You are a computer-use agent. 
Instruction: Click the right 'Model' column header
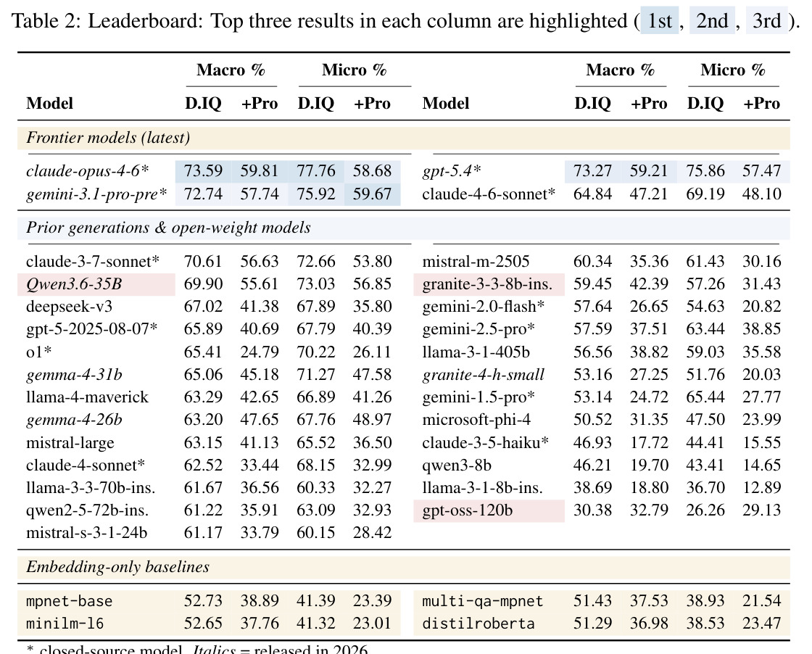[445, 104]
